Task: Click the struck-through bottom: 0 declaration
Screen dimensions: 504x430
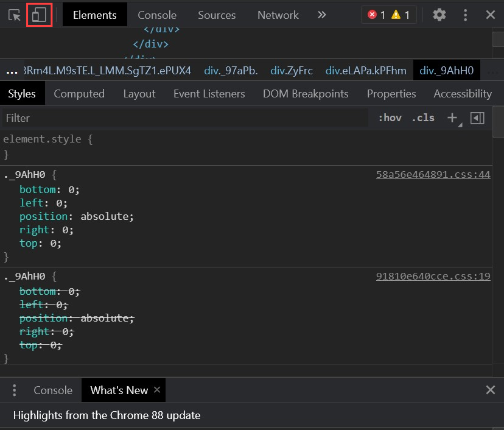Action: (49, 291)
